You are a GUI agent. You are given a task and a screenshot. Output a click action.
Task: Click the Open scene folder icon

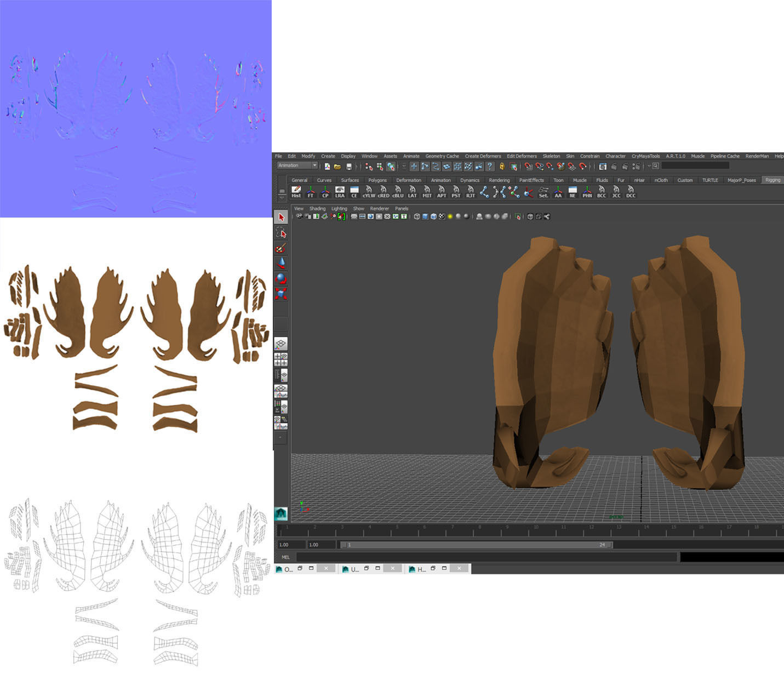click(x=337, y=166)
